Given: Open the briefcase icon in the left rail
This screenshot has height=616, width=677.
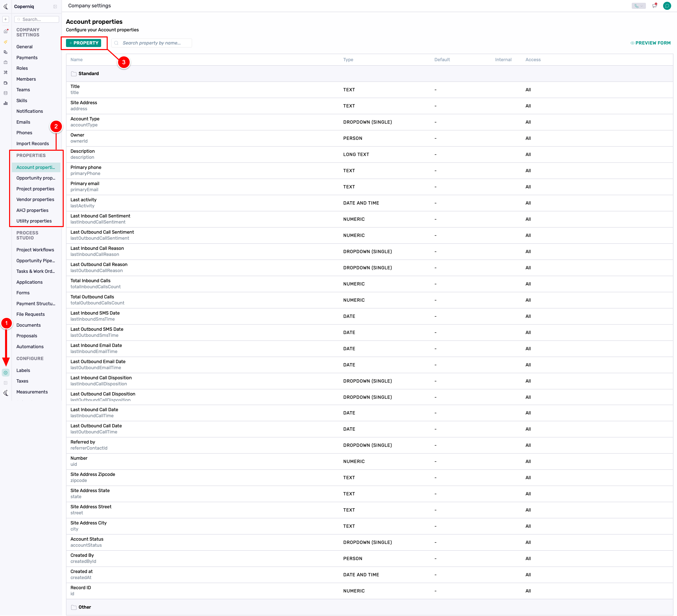Looking at the screenshot, I should pyautogui.click(x=6, y=62).
